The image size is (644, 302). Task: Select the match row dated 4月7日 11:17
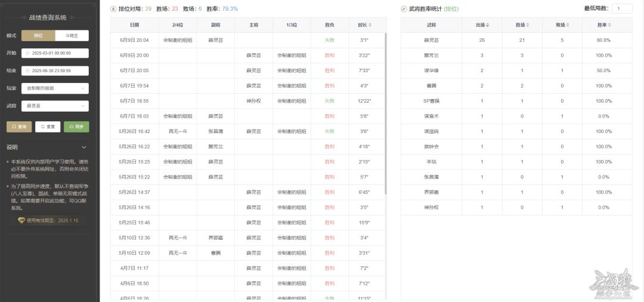pyautogui.click(x=247, y=268)
